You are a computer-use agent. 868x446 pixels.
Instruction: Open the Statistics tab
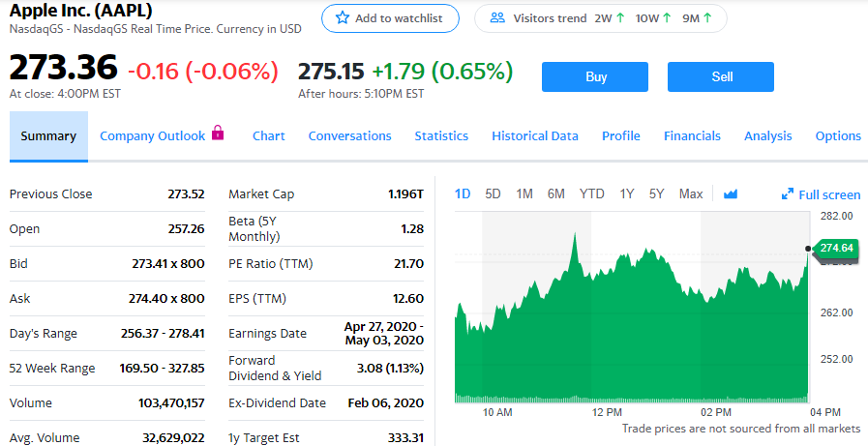(x=441, y=136)
